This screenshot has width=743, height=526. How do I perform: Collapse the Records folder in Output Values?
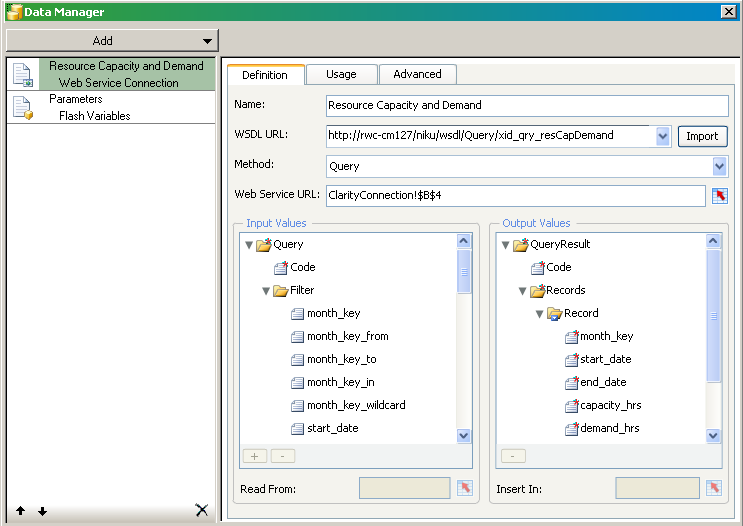522,291
